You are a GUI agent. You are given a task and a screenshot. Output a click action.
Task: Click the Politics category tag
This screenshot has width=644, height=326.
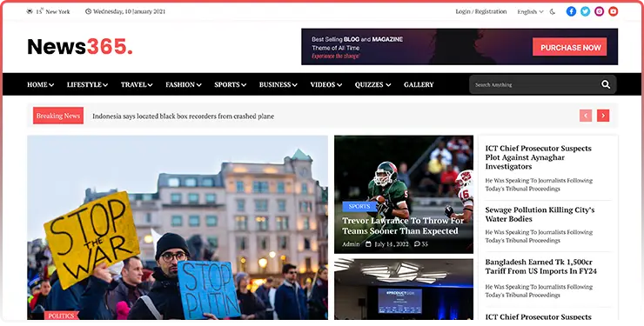[61, 316]
